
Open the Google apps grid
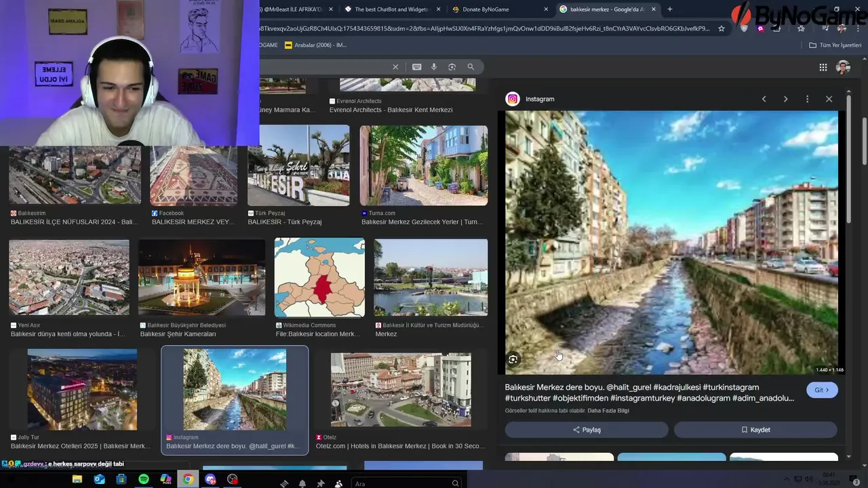click(823, 67)
